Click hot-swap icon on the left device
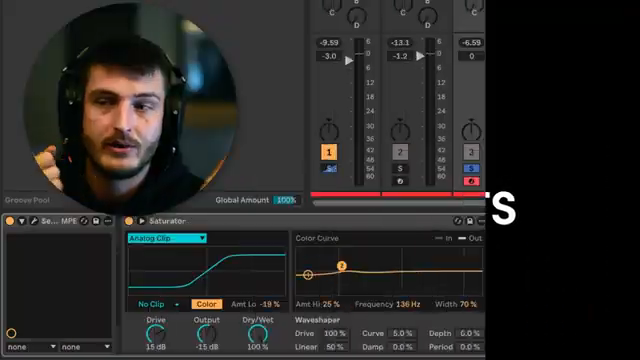Viewport: 640px width, 360px height. click(x=84, y=221)
